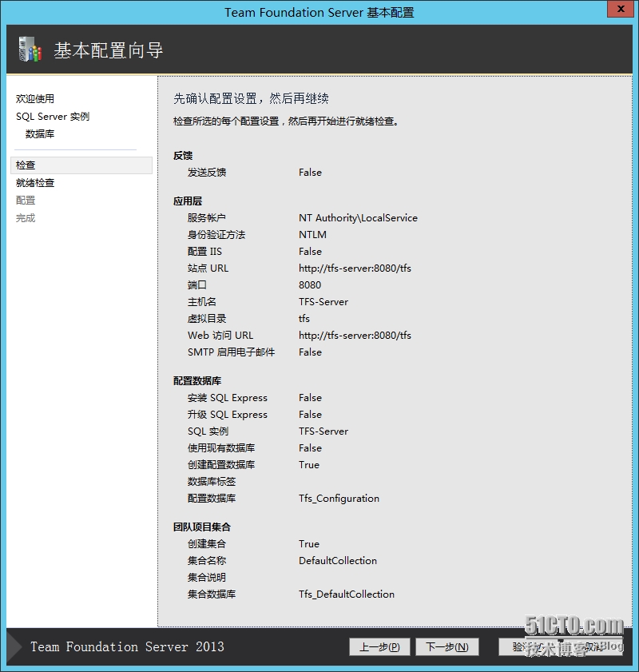Click the 安装 SQL Express label
This screenshot has height=672, width=639.
point(228,398)
